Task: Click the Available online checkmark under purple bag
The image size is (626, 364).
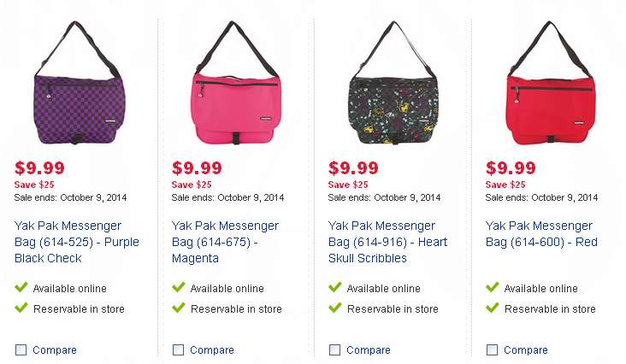Action: pyautogui.click(x=21, y=287)
